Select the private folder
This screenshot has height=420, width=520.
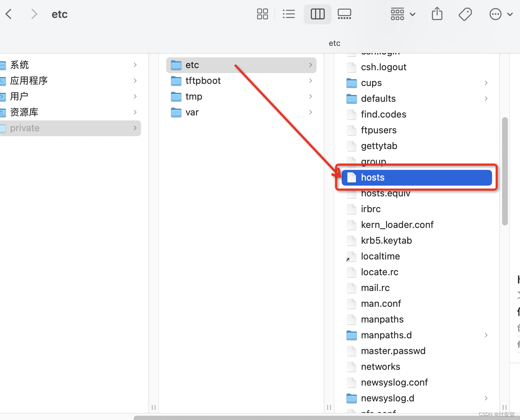[71, 128]
